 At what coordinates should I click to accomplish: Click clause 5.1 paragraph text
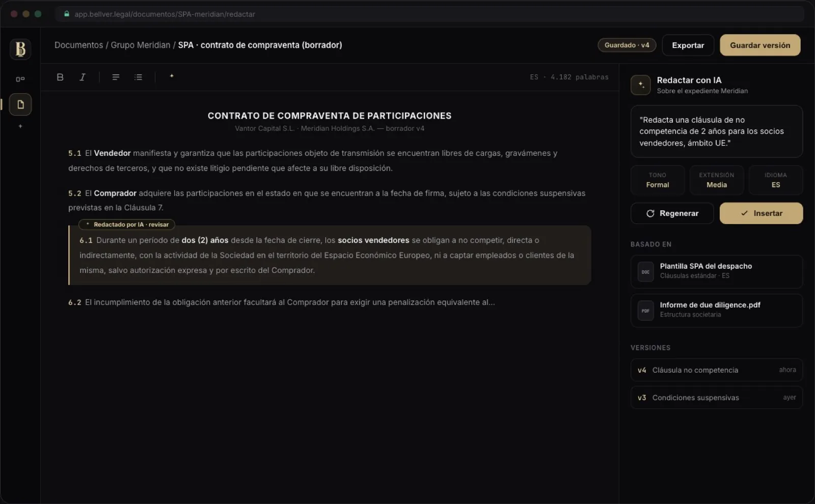[313, 160]
